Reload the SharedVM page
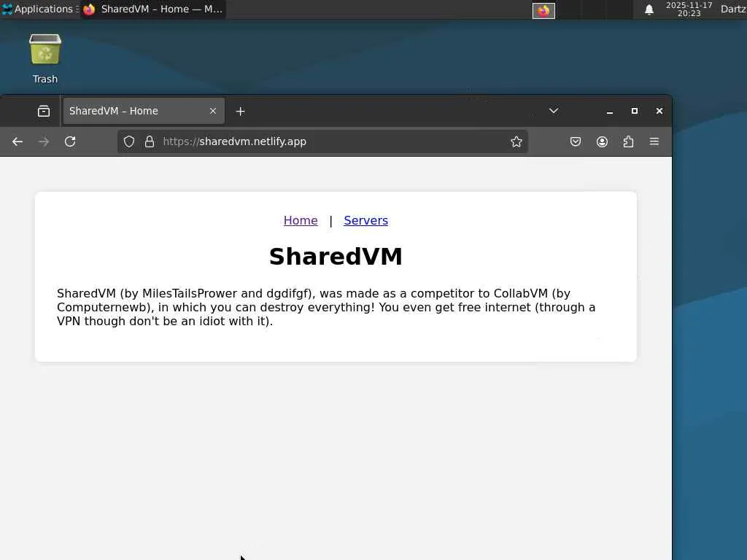The height and width of the screenshot is (560, 747). pyautogui.click(x=70, y=141)
